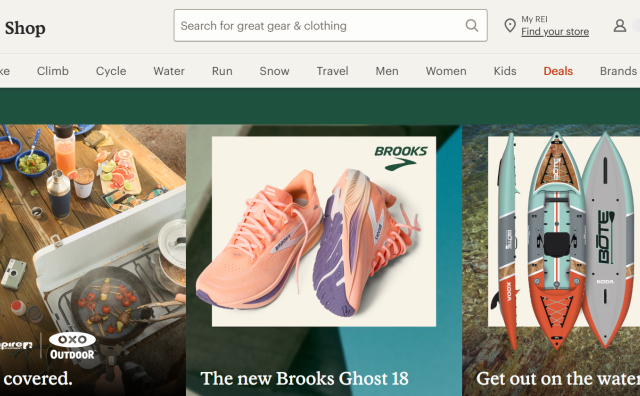Click the search magnifying glass icon

click(x=472, y=25)
